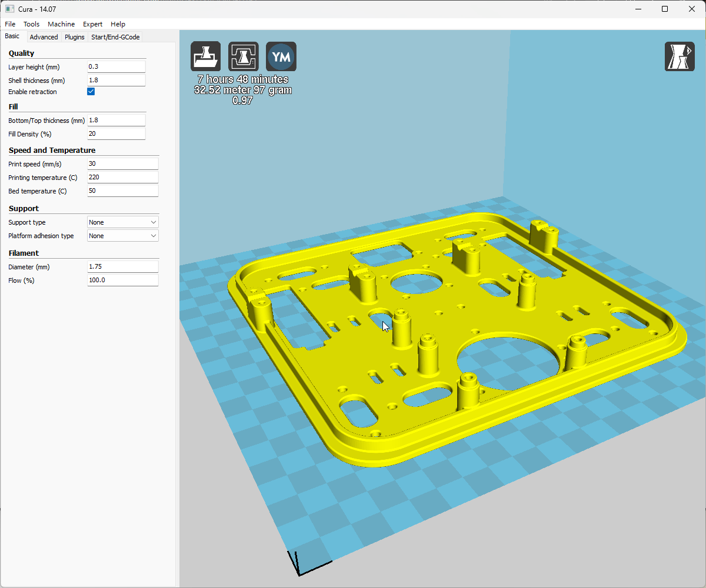706x588 pixels.
Task: Minimize the Cura window
Action: 638,9
